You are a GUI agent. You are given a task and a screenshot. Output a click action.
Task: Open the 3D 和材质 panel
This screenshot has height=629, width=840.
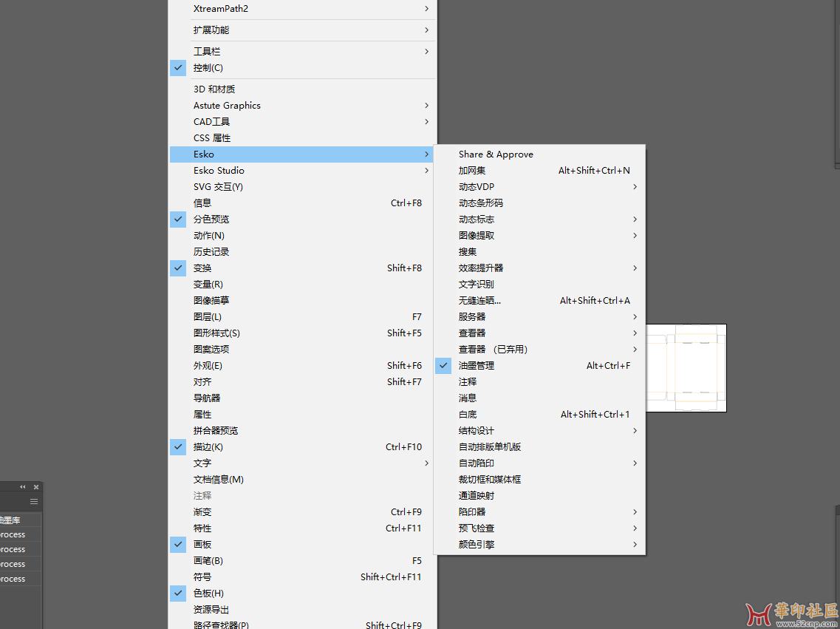tap(303, 89)
